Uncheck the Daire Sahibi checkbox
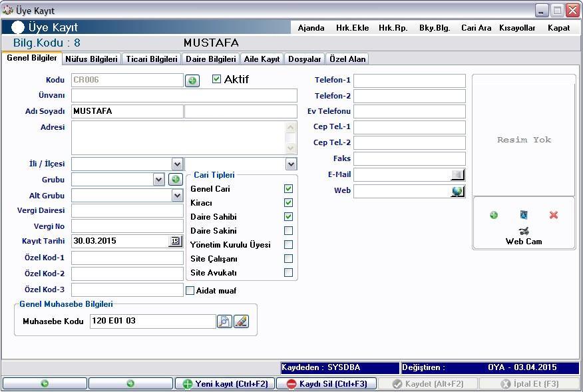 (x=288, y=217)
